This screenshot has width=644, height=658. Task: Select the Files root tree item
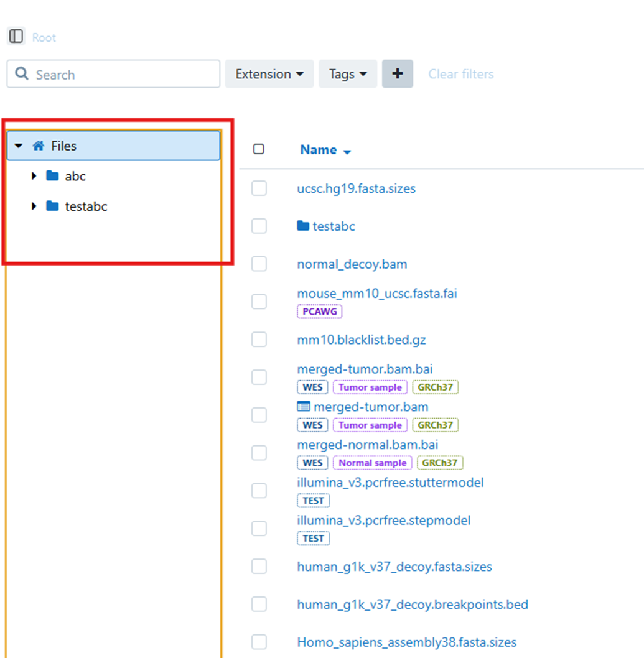coord(113,146)
